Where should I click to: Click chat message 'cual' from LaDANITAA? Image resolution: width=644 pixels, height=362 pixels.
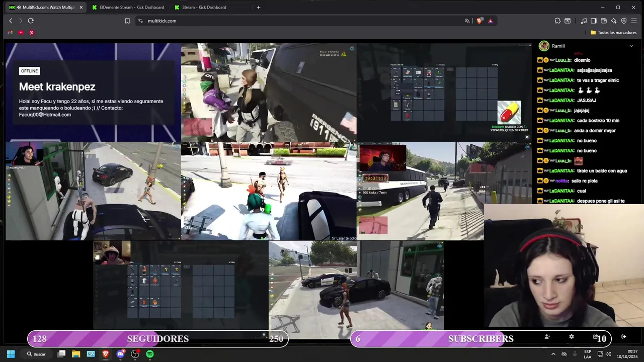[581, 191]
